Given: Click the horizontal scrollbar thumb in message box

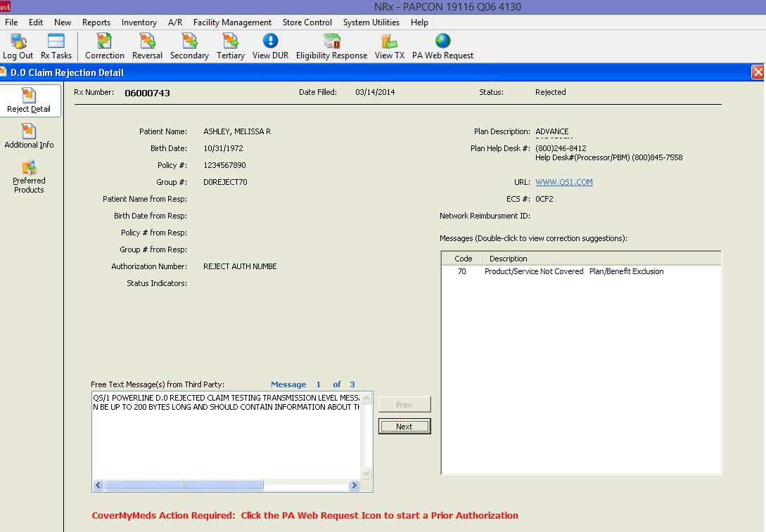Looking at the screenshot, I should pos(184,485).
